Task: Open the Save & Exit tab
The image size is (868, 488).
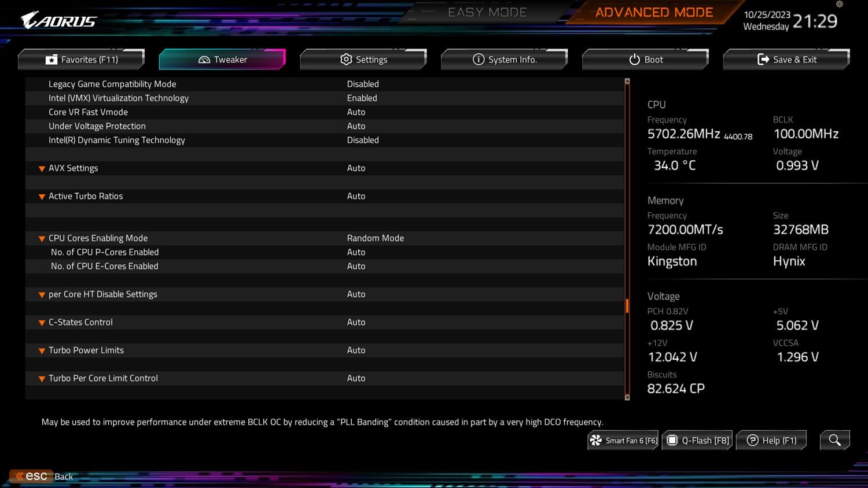Action: (786, 60)
